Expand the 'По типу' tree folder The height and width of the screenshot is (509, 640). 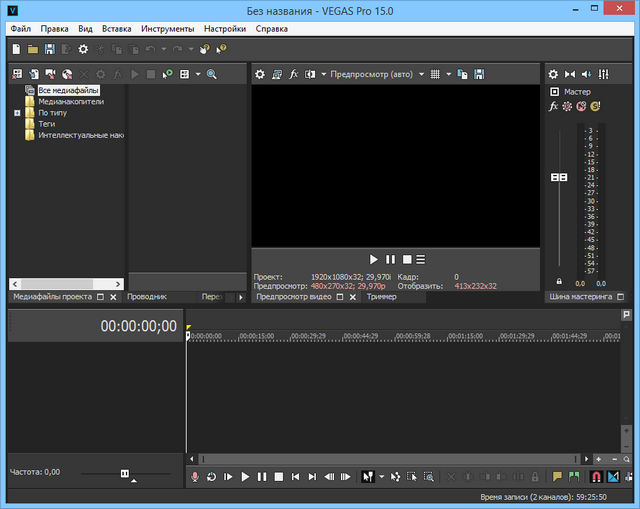(17, 113)
